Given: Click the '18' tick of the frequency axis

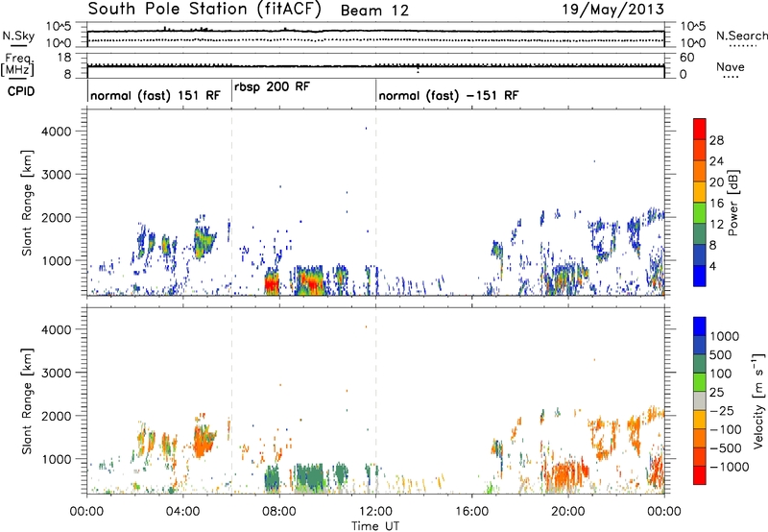Looking at the screenshot, I should (64, 58).
